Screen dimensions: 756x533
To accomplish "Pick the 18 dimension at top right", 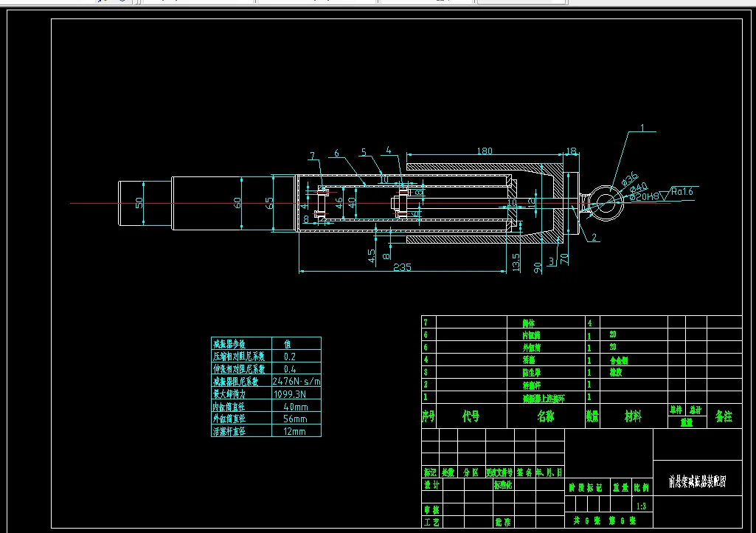I will (x=572, y=151).
